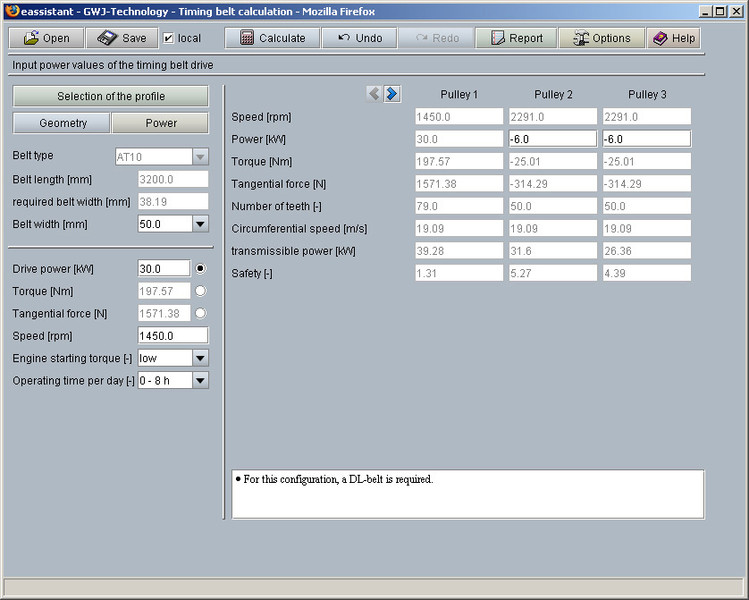Switch to the Geometry tab

click(62, 123)
